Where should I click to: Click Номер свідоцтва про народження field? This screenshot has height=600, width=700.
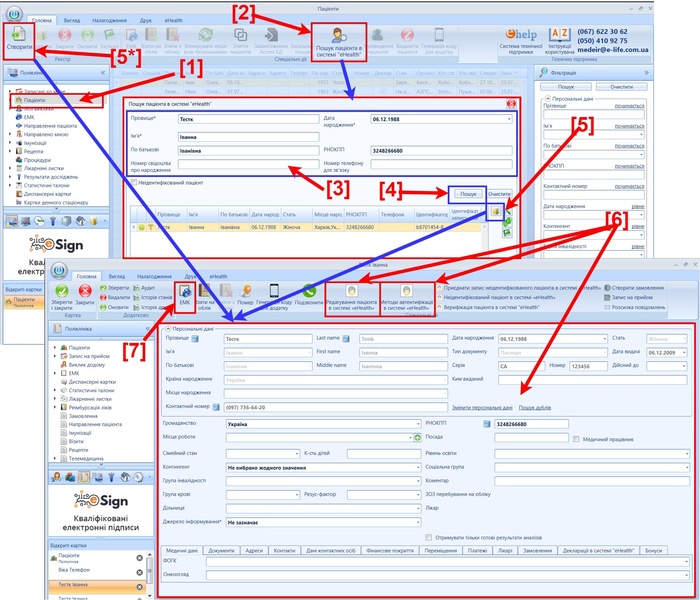click(249, 164)
